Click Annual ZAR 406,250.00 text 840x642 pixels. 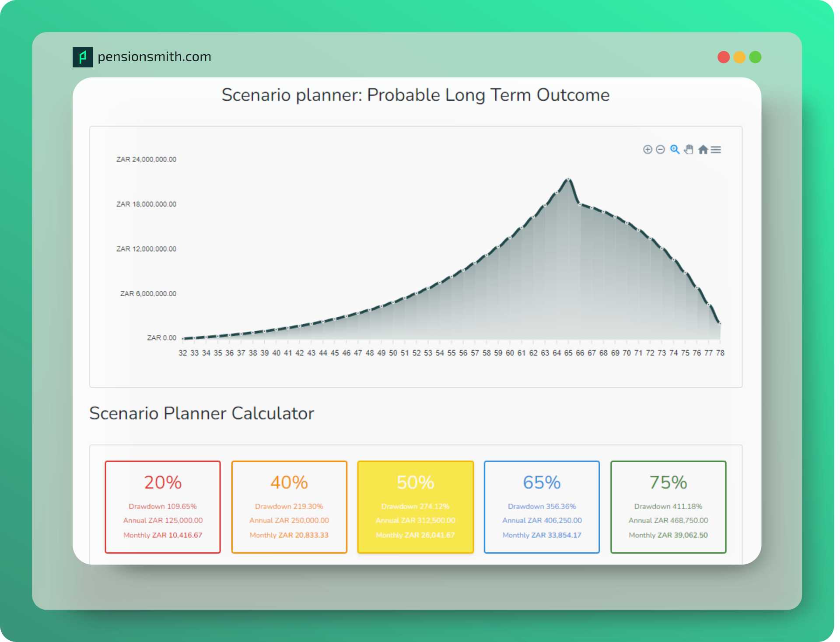click(x=542, y=520)
